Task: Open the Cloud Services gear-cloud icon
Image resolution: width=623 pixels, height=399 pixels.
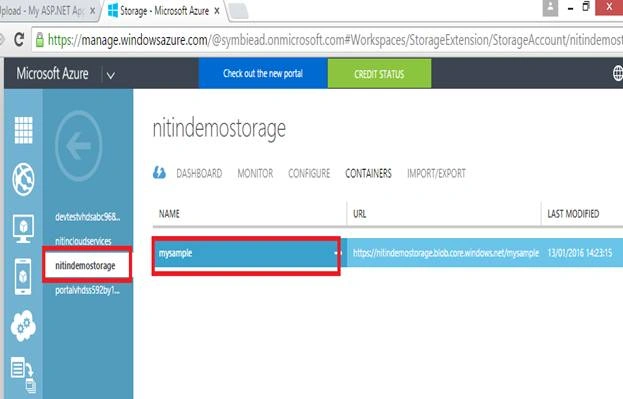Action: click(23, 326)
